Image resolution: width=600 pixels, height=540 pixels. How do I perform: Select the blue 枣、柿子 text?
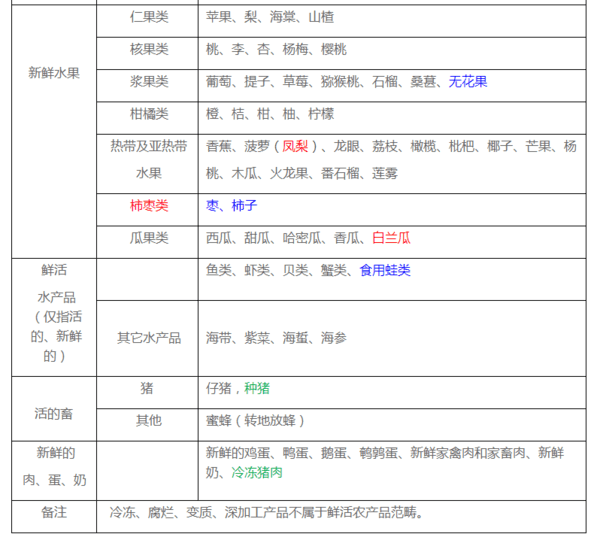[x=231, y=206]
